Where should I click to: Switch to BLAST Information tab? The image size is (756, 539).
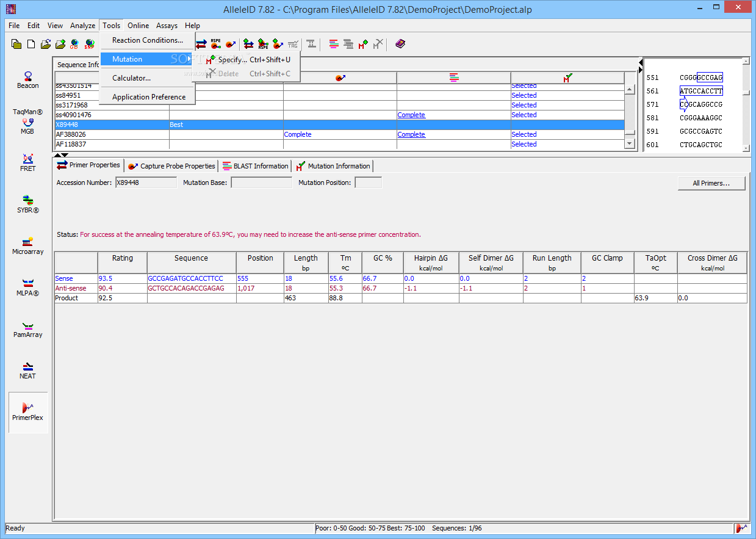coord(256,166)
